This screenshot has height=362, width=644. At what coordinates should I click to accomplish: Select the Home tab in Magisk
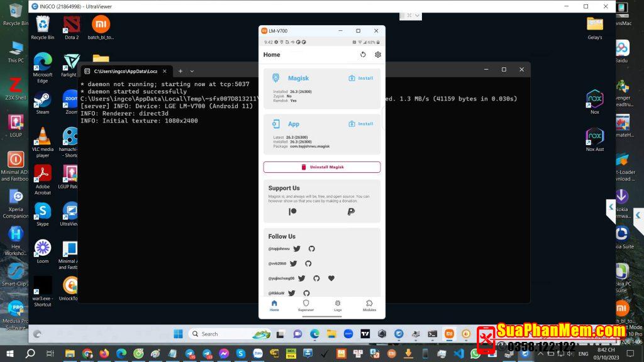pos(274,305)
